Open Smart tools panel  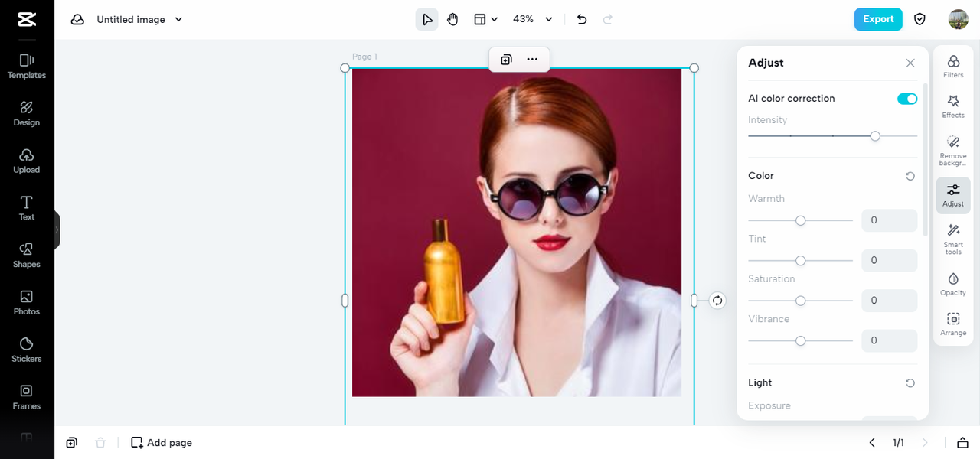click(953, 239)
